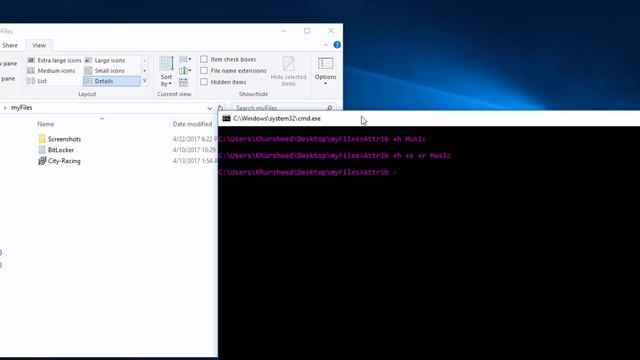Image resolution: width=640 pixels, height=360 pixels.
Task: Click Size all columns to fit icon
Action: pos(184,82)
